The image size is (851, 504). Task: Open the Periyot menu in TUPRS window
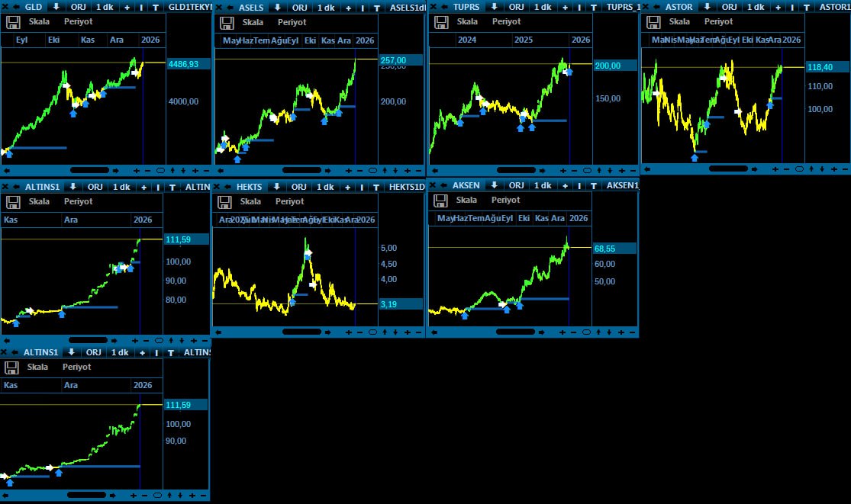pos(506,21)
